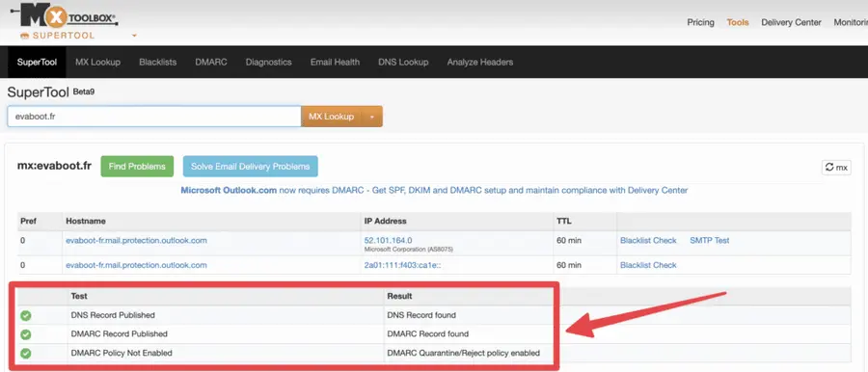The width and height of the screenshot is (868, 372).
Task: Click the 'DMARC Record Published' test cell
Action: coord(119,333)
